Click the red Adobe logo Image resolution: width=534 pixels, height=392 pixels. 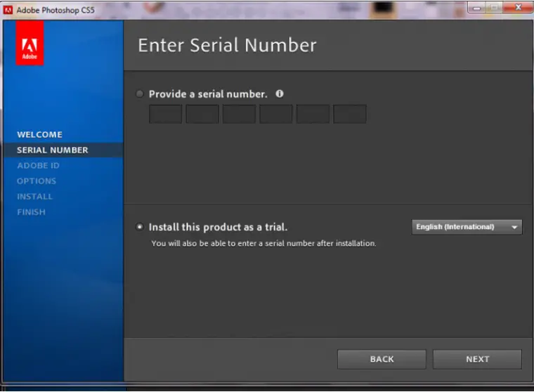[30, 44]
